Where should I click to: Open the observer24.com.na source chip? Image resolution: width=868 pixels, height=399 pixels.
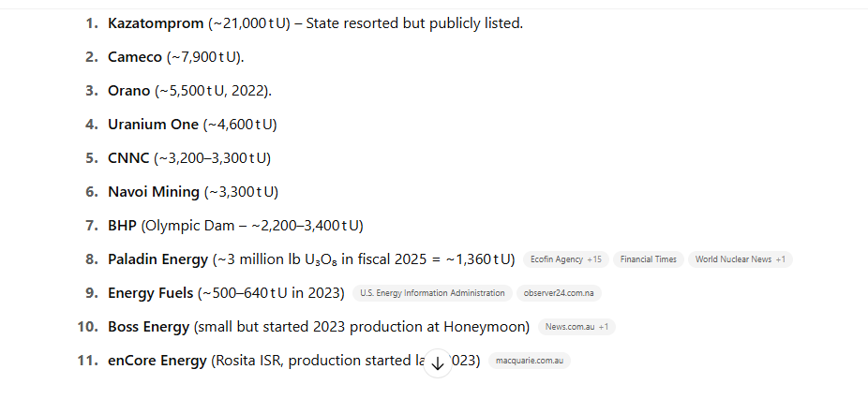point(559,293)
